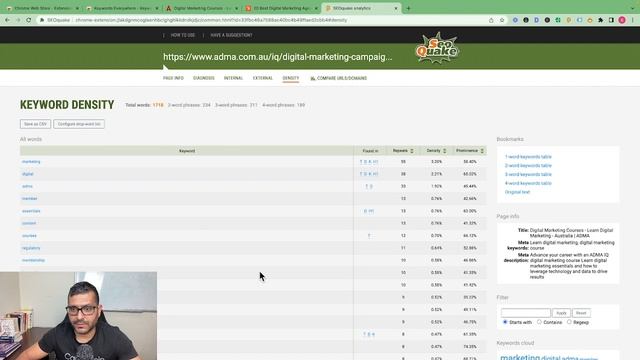Open the EXTERNAL links section
The width and height of the screenshot is (640, 360).
click(x=262, y=78)
